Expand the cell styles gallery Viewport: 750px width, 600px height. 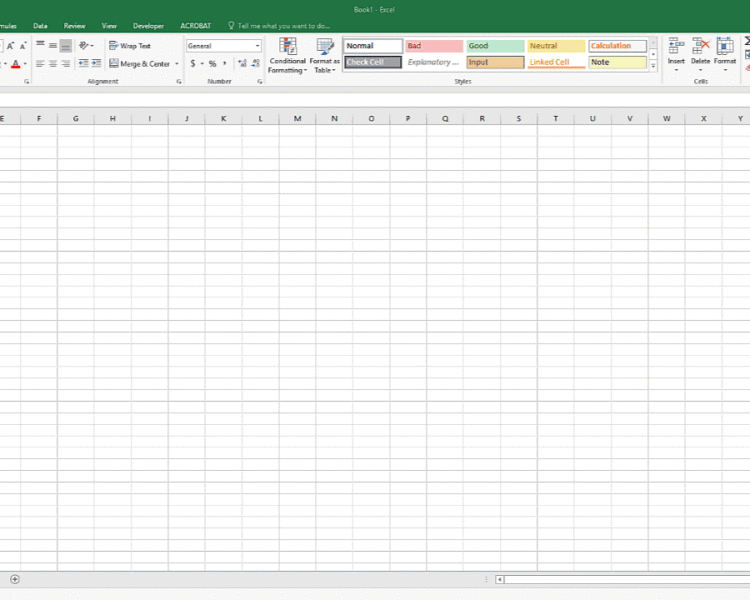click(653, 65)
